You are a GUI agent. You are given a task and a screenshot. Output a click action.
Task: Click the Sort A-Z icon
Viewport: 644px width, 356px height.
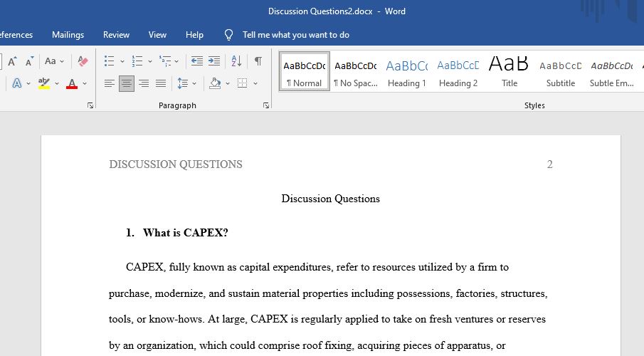point(236,61)
